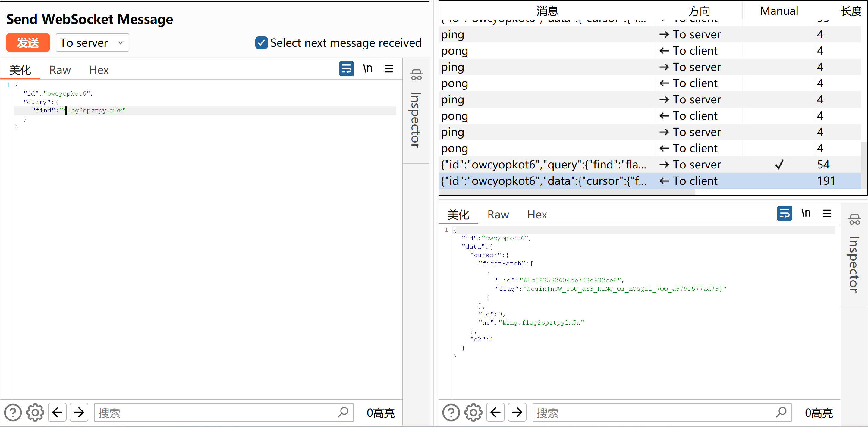
Task: Select the 美化 tab in message editor
Action: point(20,70)
